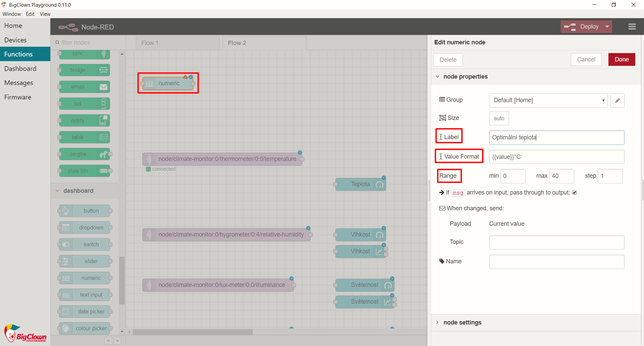
Task: Click the date picker calendar icon
Action: (66, 311)
